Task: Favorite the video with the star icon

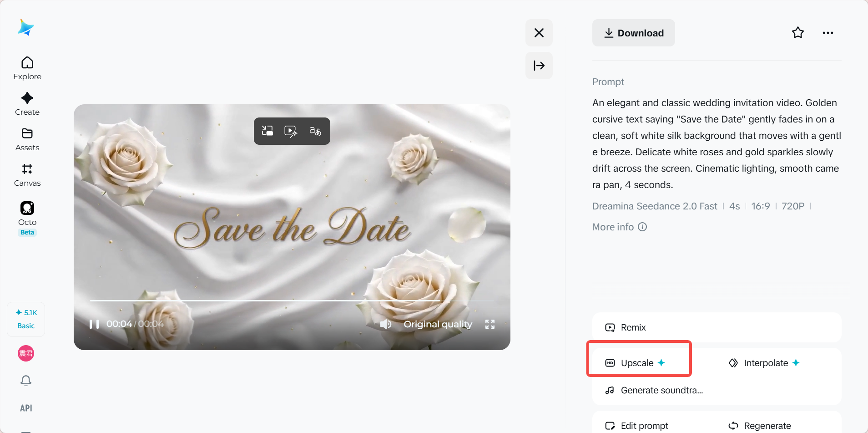Action: (798, 33)
